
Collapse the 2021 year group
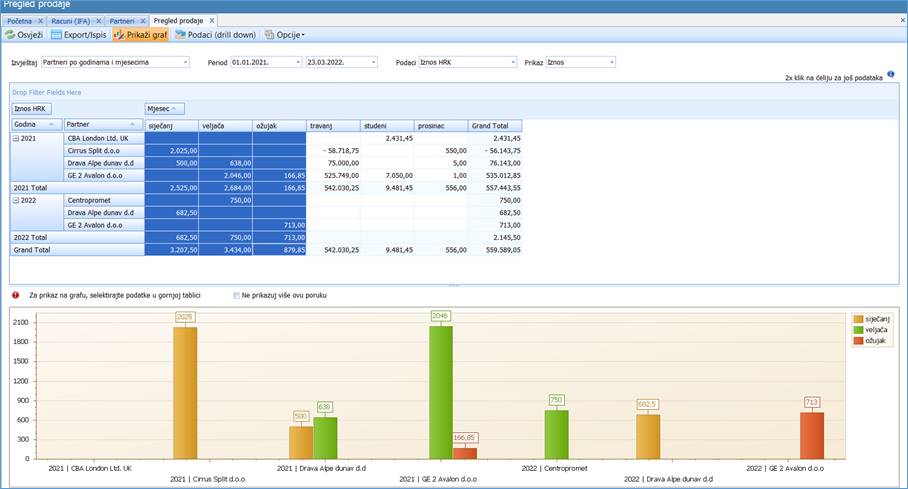[x=16, y=138]
